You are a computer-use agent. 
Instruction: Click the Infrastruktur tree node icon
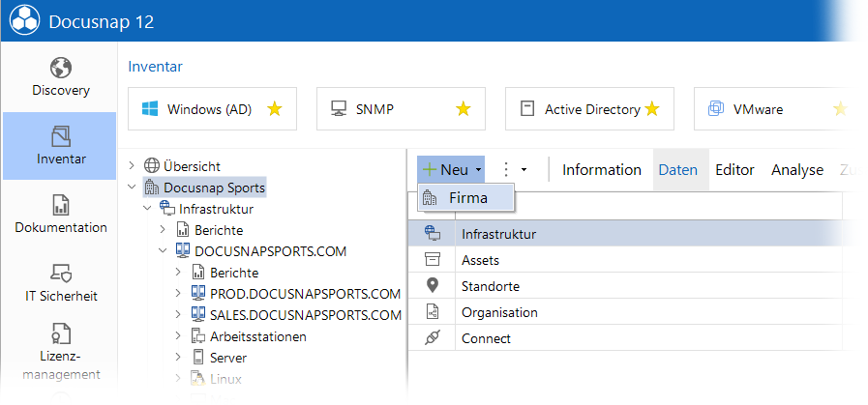click(x=167, y=209)
